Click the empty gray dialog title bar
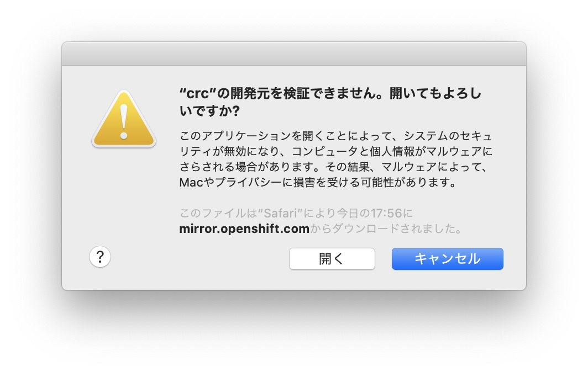Viewport: 588px width, 372px height. (x=294, y=54)
